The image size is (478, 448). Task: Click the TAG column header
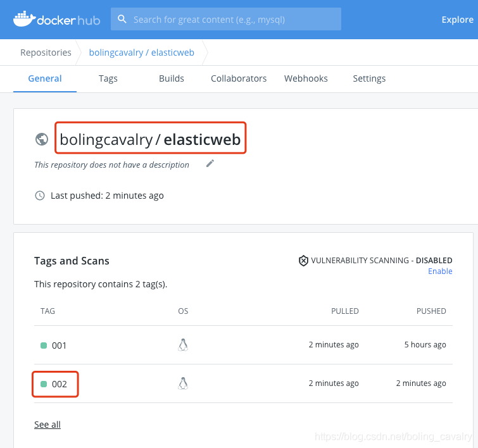[47, 311]
